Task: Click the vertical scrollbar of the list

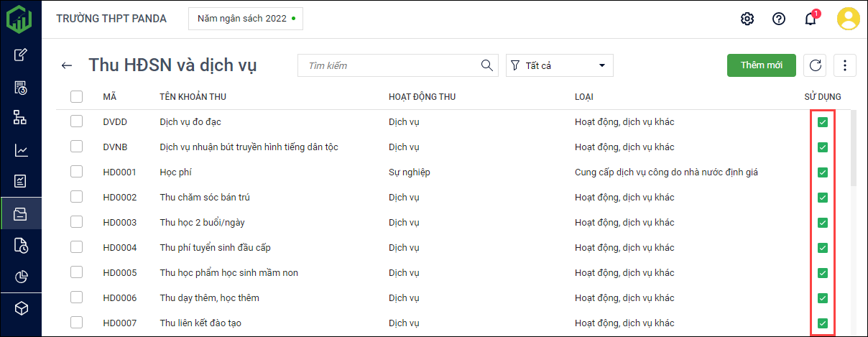Action: tap(854, 149)
